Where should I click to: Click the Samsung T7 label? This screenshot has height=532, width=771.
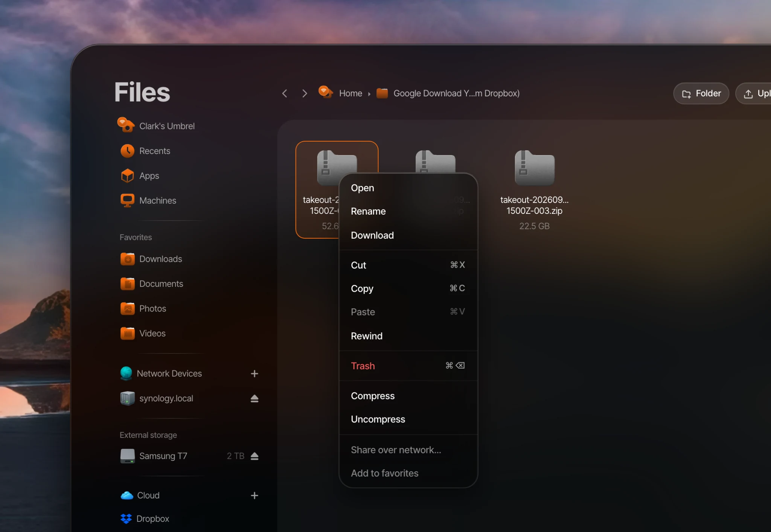[163, 456]
